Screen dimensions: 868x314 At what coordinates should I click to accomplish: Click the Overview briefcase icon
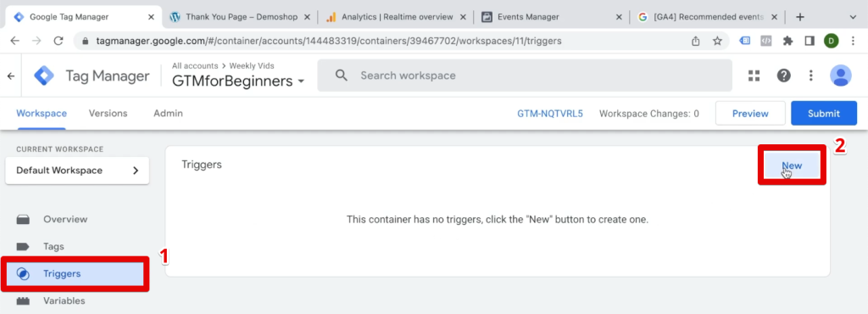[x=23, y=219]
